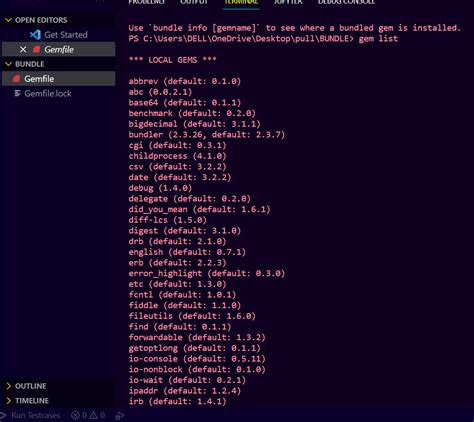474x422 pixels.
Task: Click the 'forwardable (default: 1.3.2)' line
Action: pyautogui.click(x=197, y=337)
